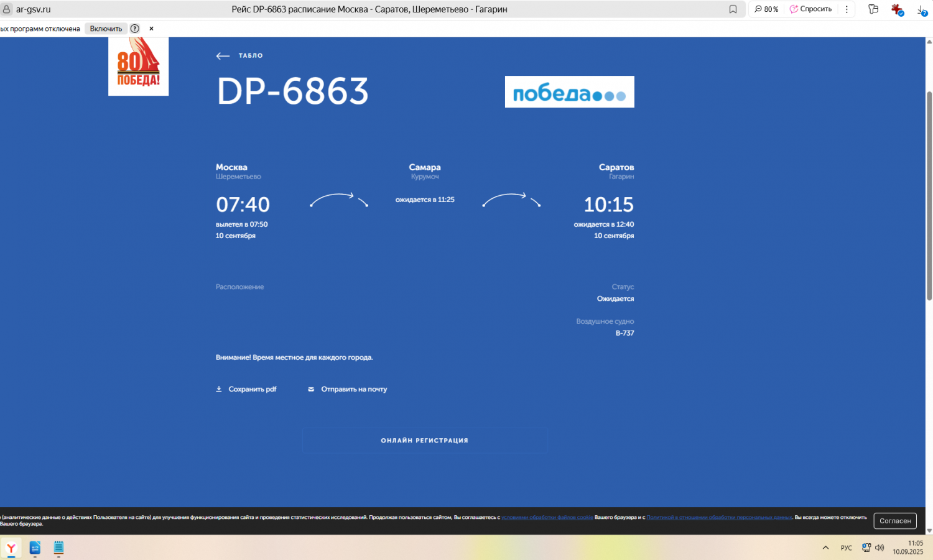Click the scrollbar up arrow

(929, 42)
